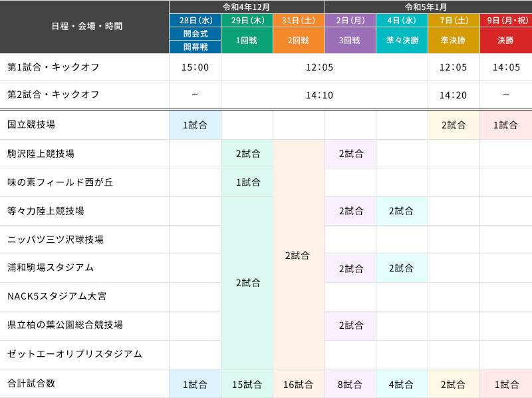Click the 9日(月・祝) date header
Image resolution: width=532 pixels, height=398 pixels.
[x=505, y=20]
